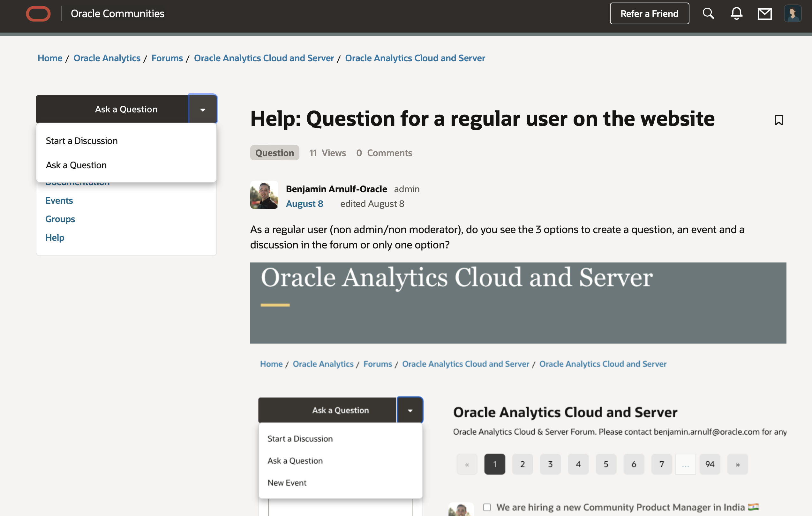This screenshot has width=812, height=516.
Task: Open the inbox envelope icon
Action: click(764, 14)
